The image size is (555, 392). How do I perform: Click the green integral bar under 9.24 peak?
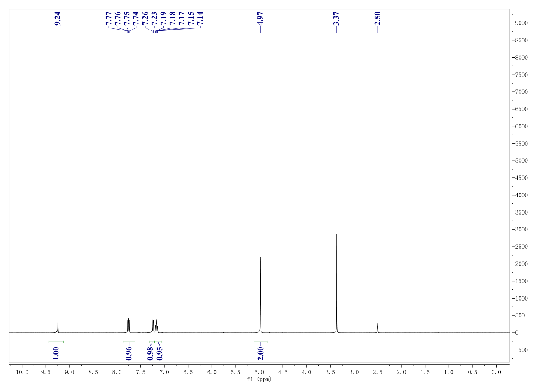click(x=56, y=341)
